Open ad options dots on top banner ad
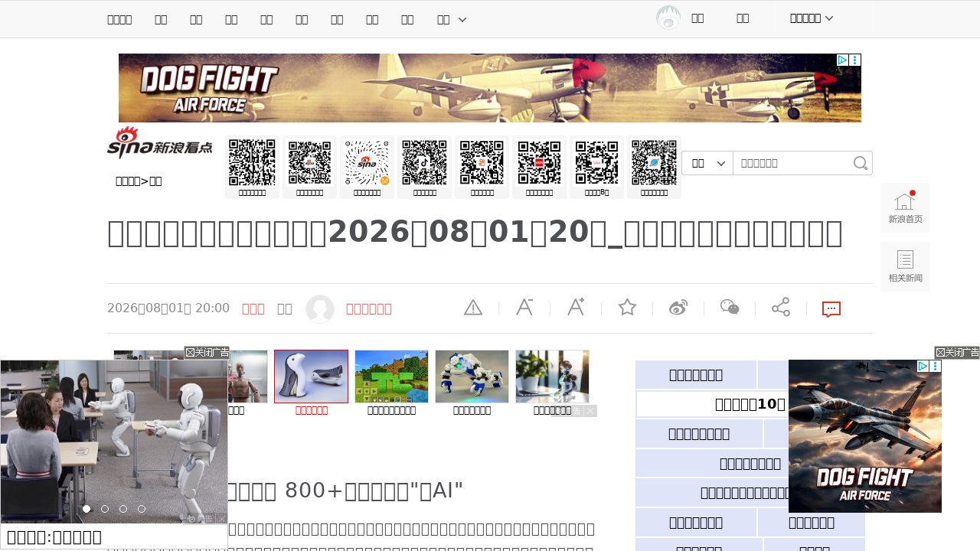 (855, 60)
